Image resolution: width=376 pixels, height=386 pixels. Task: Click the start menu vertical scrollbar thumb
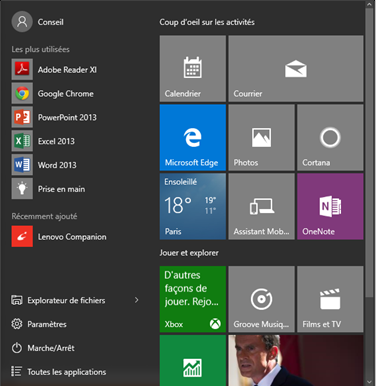(x=369, y=153)
